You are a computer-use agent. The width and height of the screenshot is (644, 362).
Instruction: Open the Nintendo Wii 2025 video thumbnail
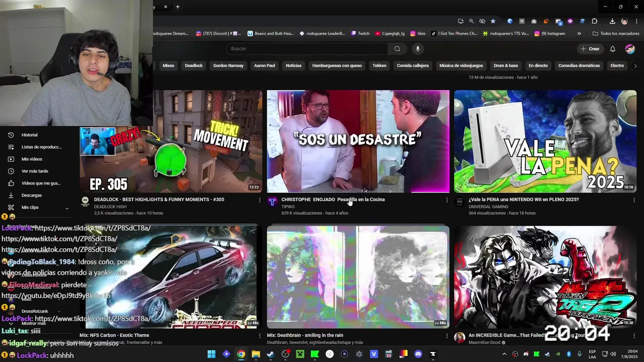click(x=545, y=141)
